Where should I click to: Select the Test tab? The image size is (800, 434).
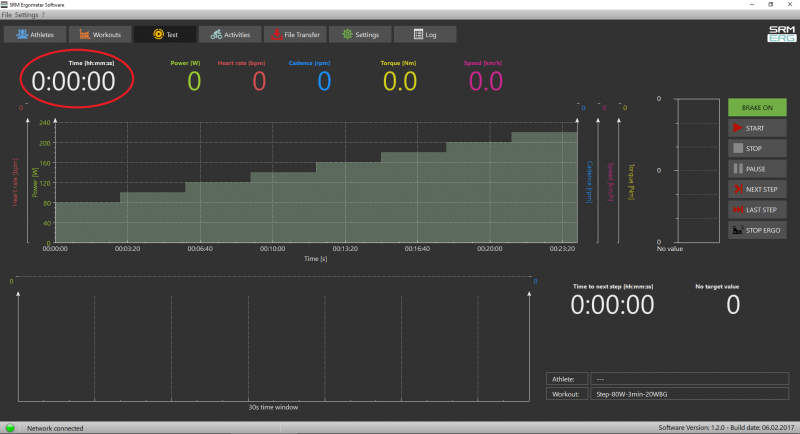164,34
